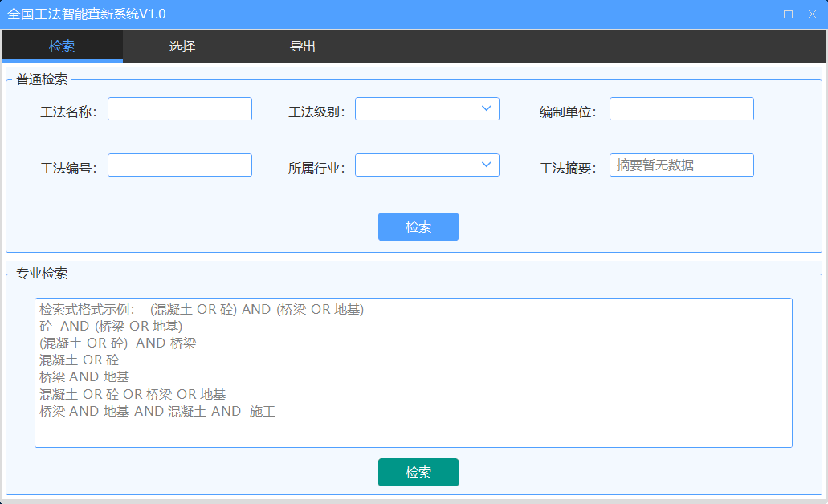This screenshot has width=828, height=504.
Task: Switch to the 检索 tab
Action: tap(62, 47)
